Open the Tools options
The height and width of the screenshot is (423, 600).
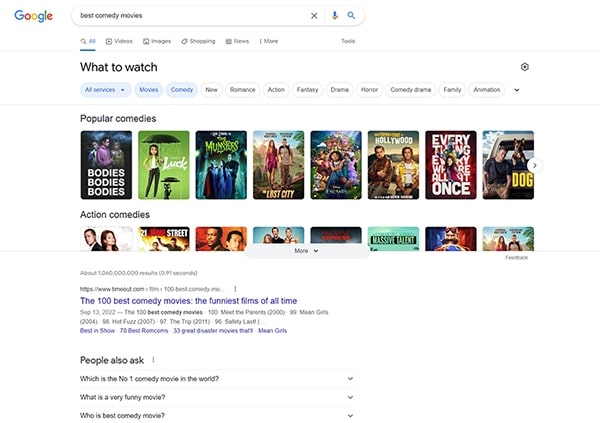(348, 41)
